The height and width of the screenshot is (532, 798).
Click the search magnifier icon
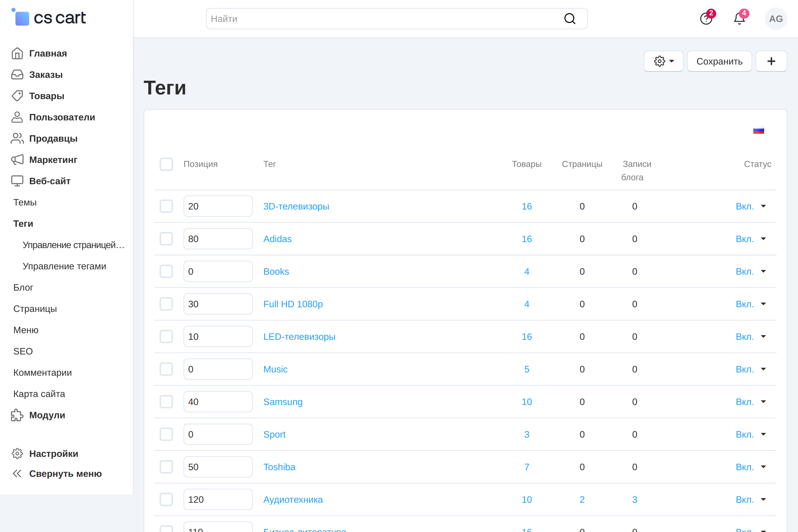(x=570, y=19)
